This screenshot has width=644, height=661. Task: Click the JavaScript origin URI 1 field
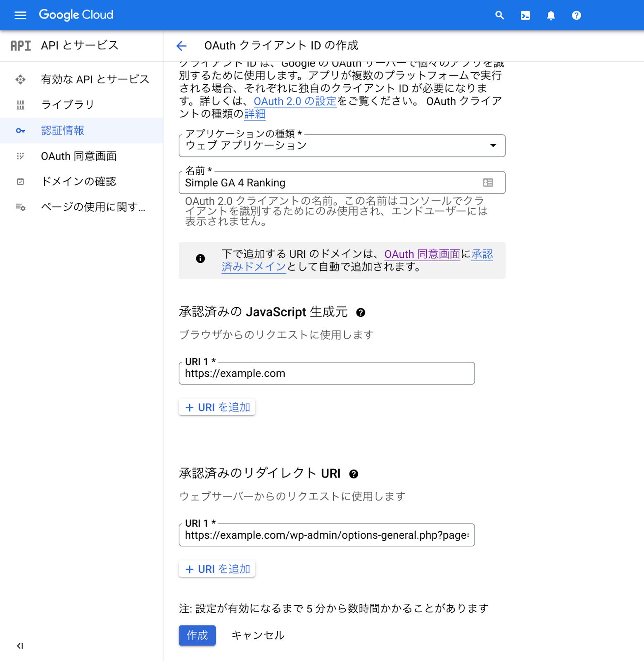[x=327, y=373]
